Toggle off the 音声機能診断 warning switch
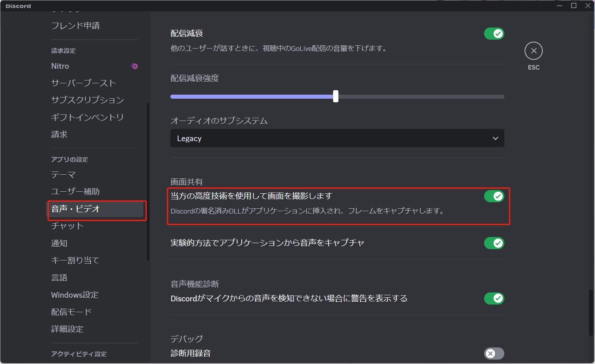 (494, 298)
